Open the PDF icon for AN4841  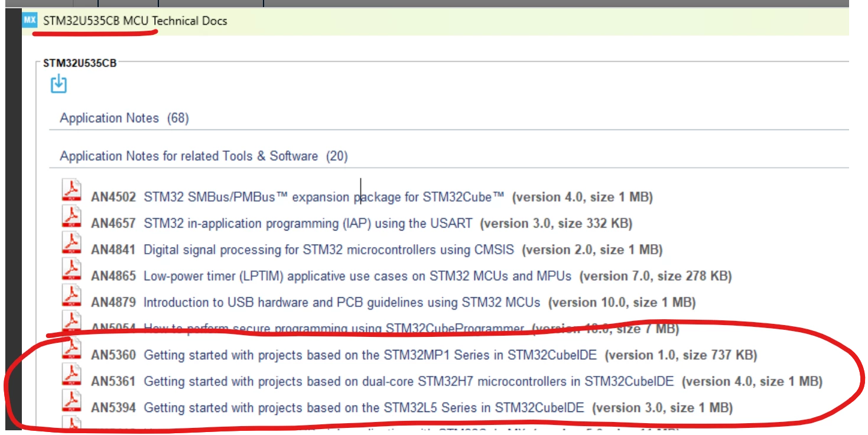pyautogui.click(x=72, y=243)
